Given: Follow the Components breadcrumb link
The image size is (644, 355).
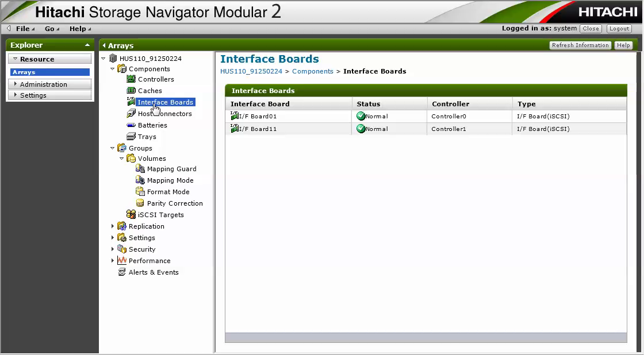Looking at the screenshot, I should pos(313,71).
